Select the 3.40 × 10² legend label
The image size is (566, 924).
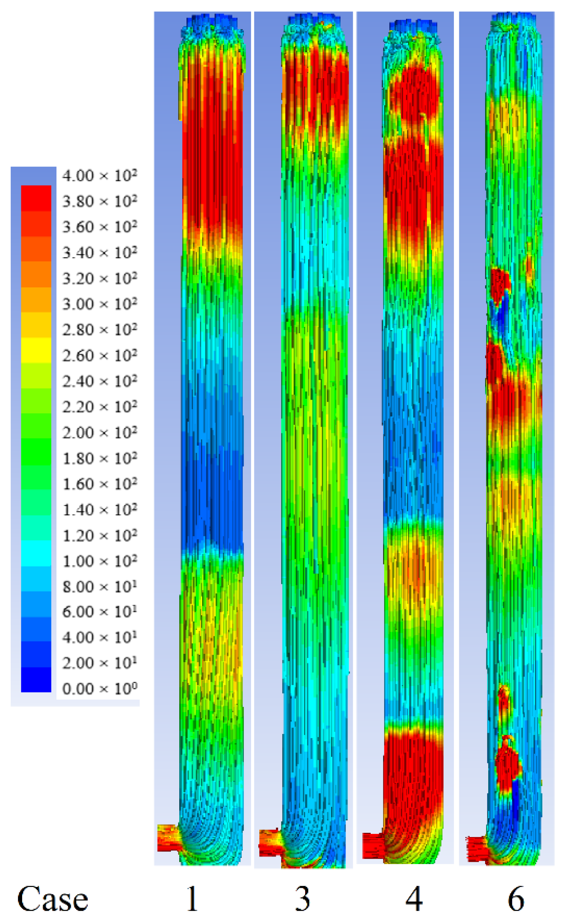(100, 253)
